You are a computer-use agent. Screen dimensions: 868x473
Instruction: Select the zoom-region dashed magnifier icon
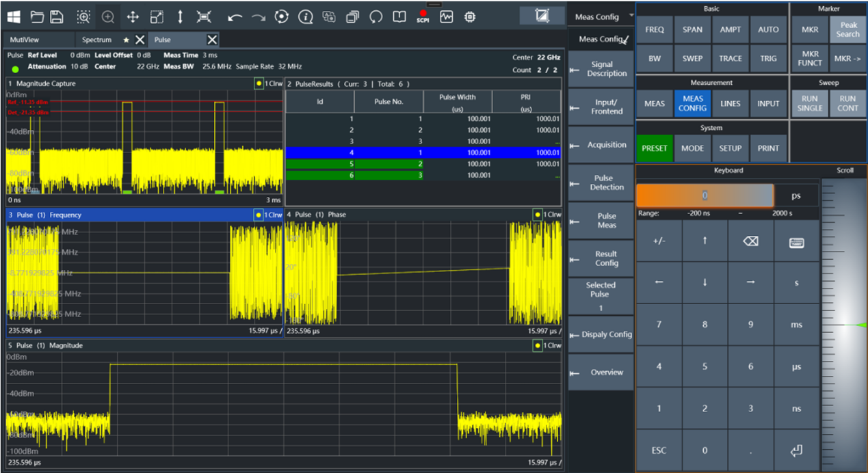click(x=83, y=16)
